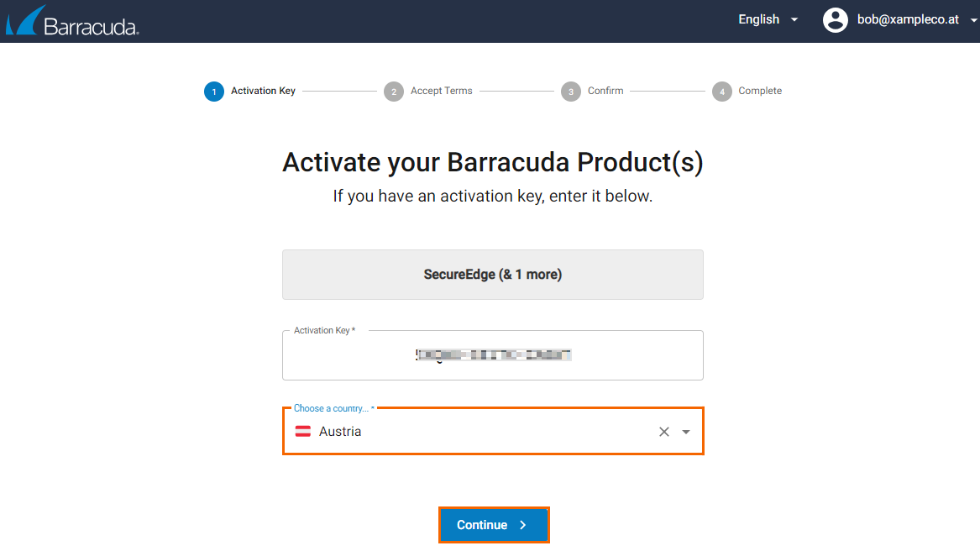Select step 3 circle icon
This screenshot has height=551, width=980.
[571, 92]
